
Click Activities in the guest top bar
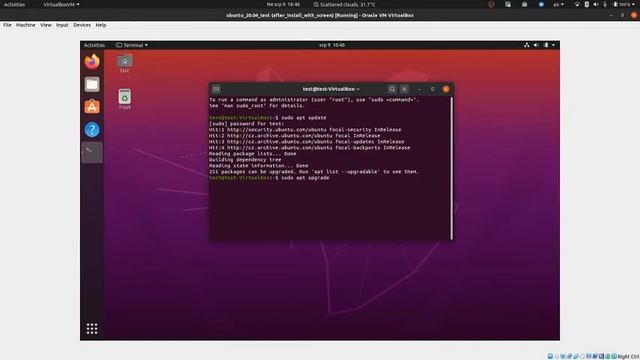coord(94,45)
